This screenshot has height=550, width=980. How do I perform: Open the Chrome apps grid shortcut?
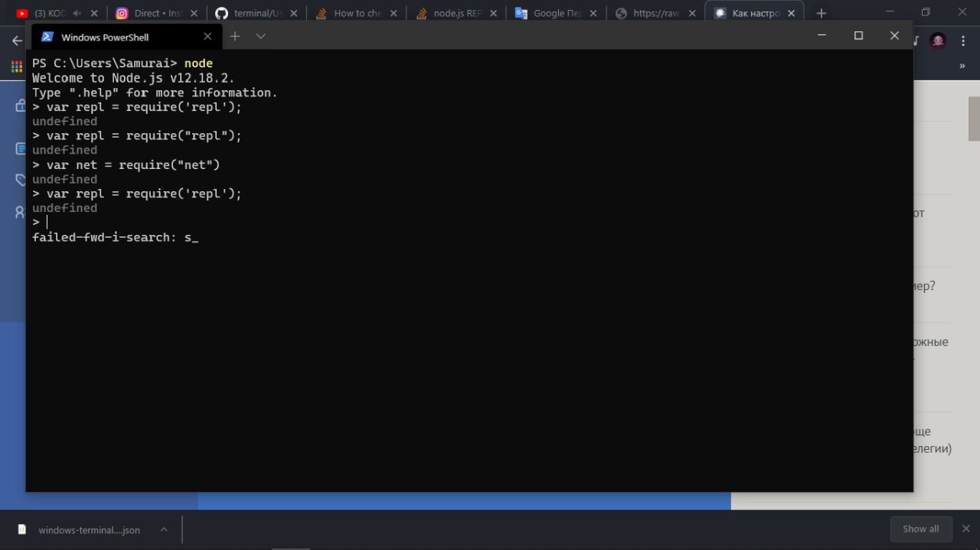(17, 67)
